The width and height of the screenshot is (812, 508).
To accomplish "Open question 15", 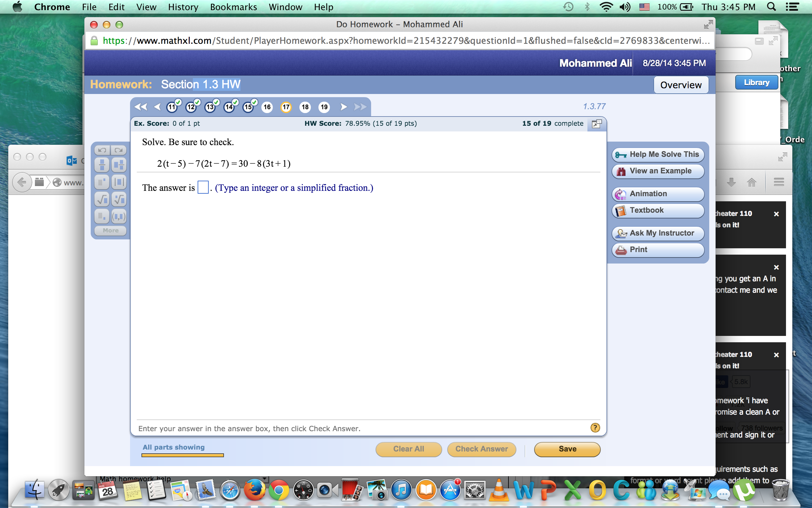I will [249, 107].
